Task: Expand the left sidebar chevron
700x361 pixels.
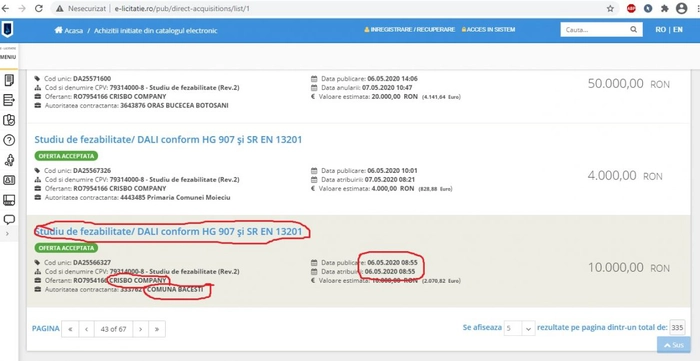Action: (7, 234)
